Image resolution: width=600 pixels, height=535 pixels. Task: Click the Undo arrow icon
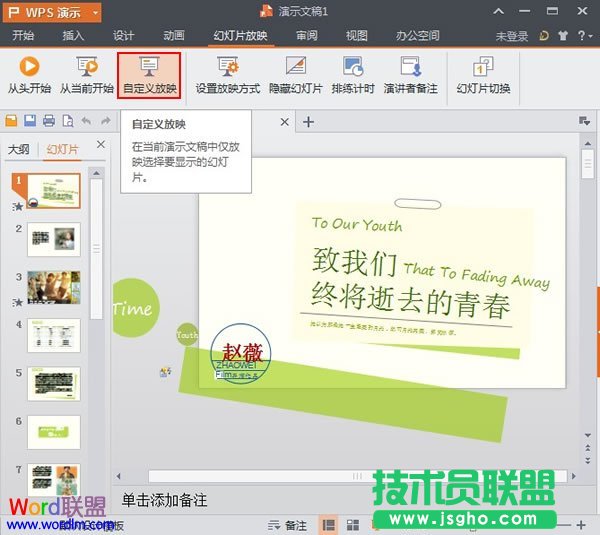[86, 121]
